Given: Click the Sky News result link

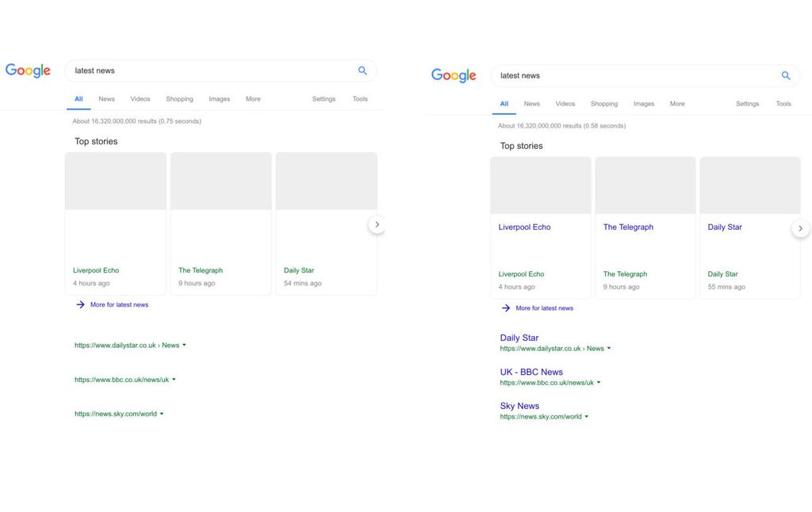Looking at the screenshot, I should (519, 406).
